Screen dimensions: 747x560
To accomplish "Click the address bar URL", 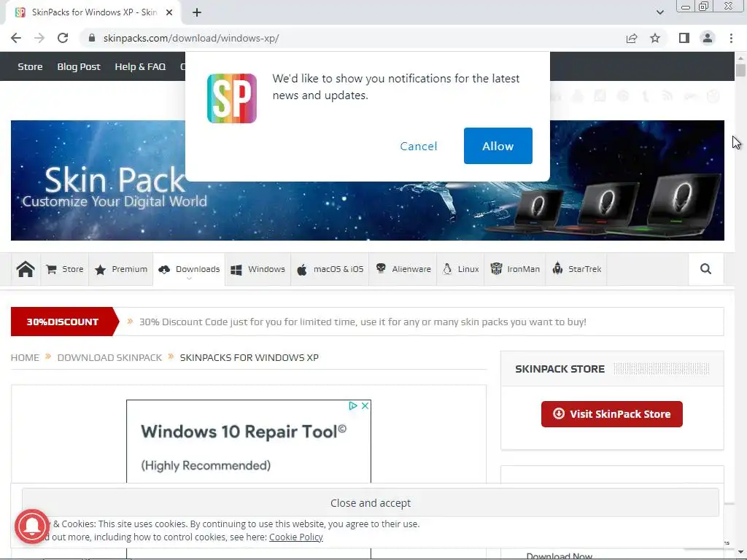I will 191,38.
